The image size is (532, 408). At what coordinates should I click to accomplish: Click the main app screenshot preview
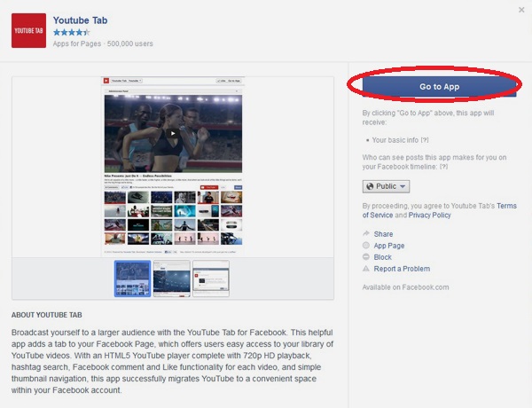pos(173,167)
